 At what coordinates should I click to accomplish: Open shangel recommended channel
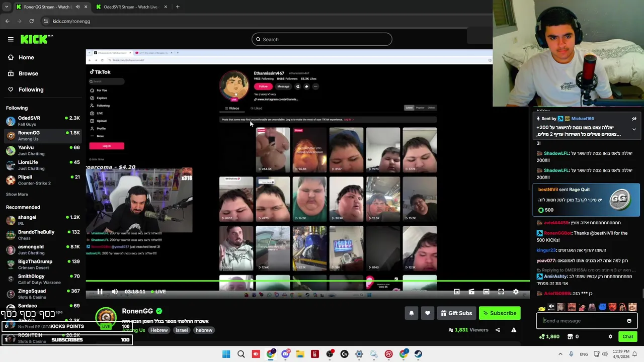coord(43,220)
